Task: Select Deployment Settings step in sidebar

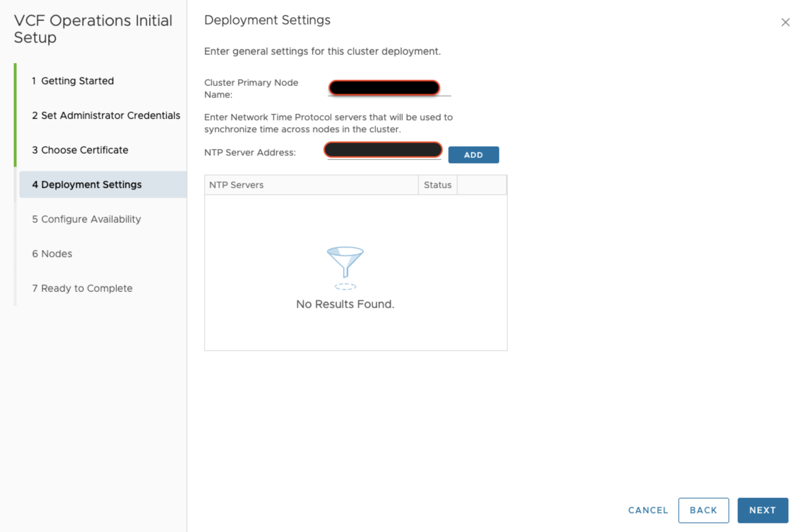Action: (x=87, y=185)
